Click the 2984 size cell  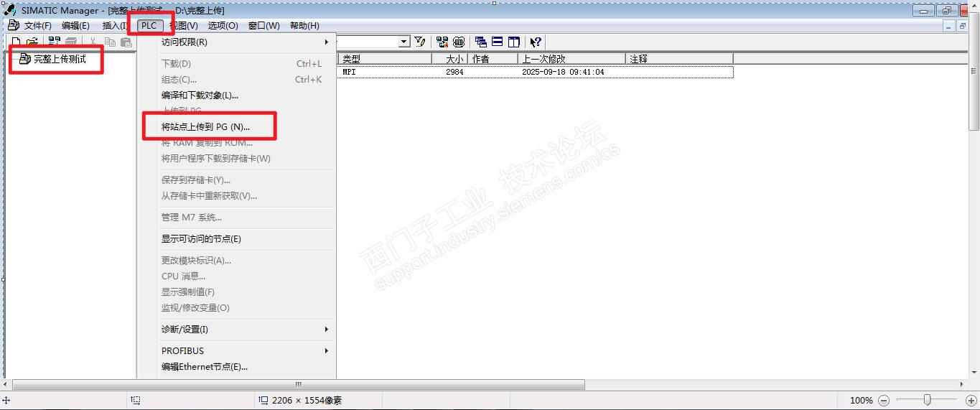pos(454,72)
